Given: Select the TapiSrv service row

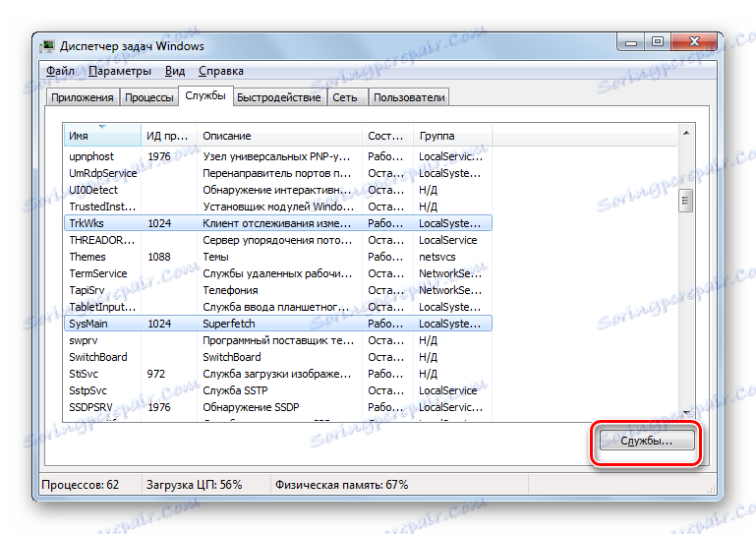Looking at the screenshot, I should (x=277, y=290).
